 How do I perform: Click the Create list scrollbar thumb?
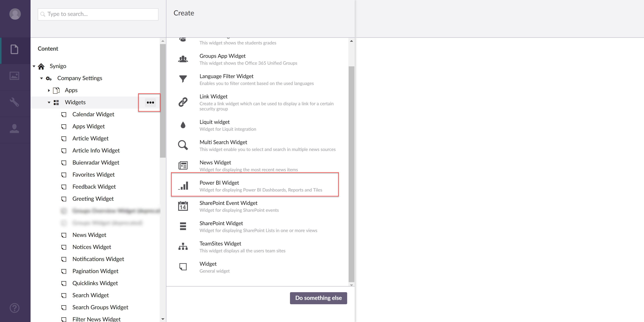(351, 174)
